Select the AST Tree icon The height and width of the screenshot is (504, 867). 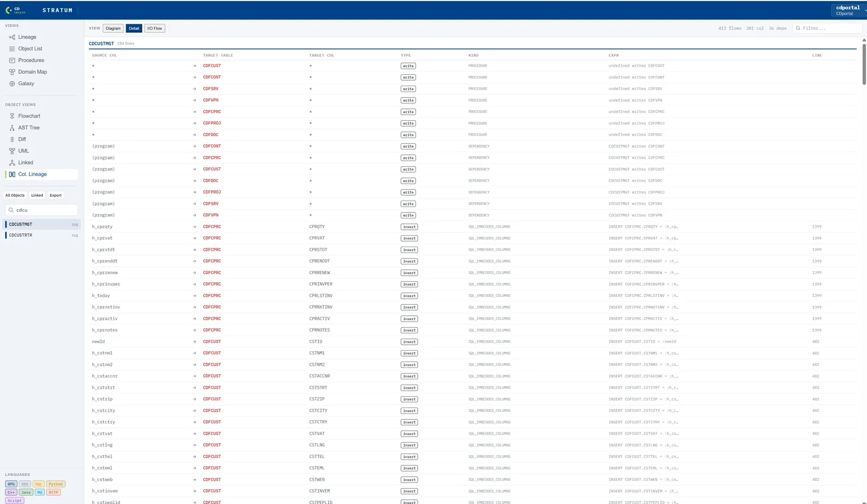click(x=12, y=128)
